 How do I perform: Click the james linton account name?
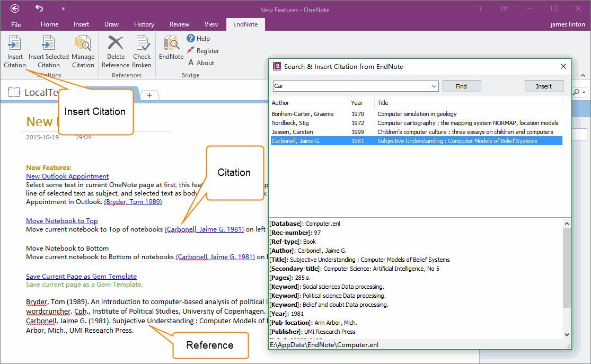(x=567, y=24)
